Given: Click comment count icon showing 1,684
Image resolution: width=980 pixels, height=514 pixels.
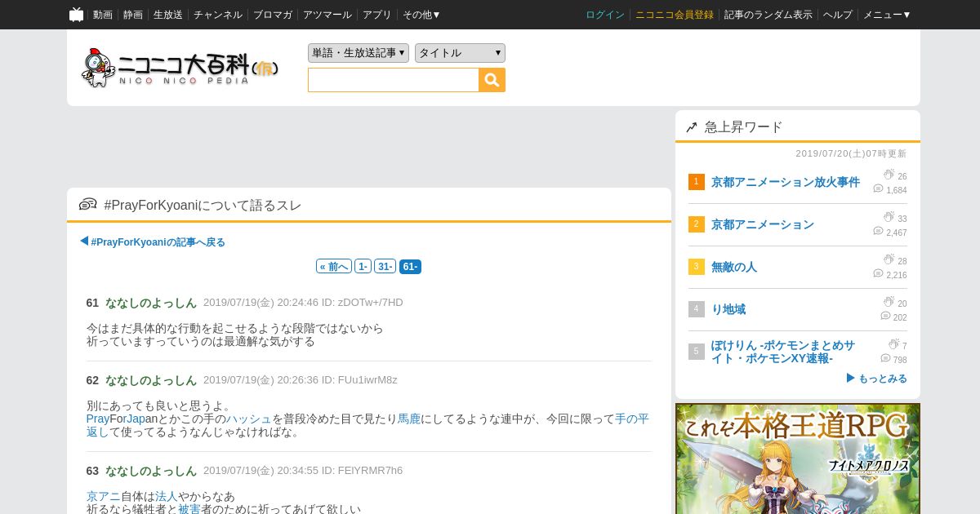Looking at the screenshot, I should [878, 189].
